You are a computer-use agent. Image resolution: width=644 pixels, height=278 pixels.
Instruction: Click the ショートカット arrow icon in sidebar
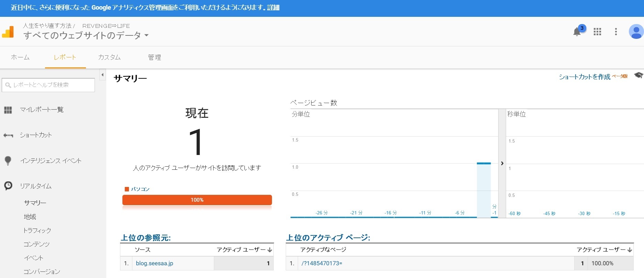(x=8, y=135)
